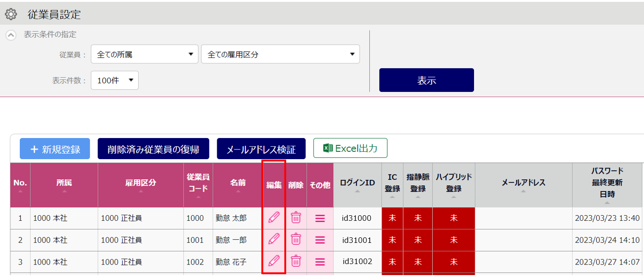Click the ハイブリッド登録 未 cell for 勤怠 花子
Viewport: 644px width, 276px height.
454,262
